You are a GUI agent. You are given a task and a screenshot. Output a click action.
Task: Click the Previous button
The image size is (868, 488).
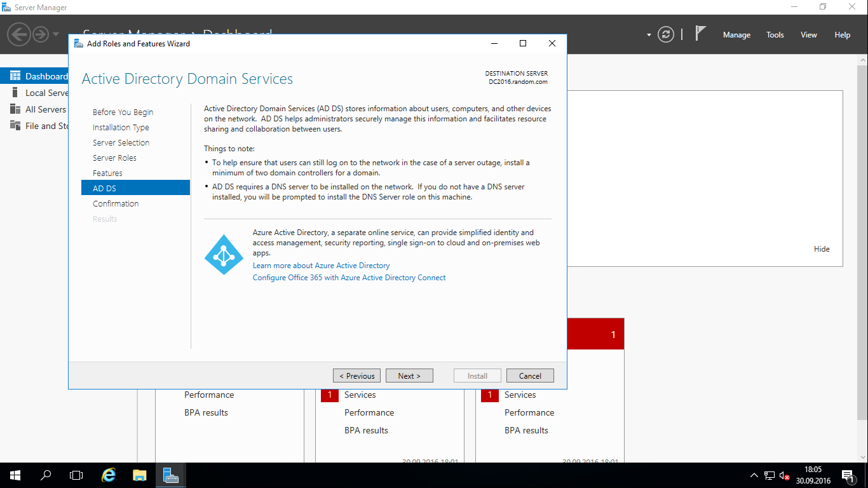tap(357, 376)
